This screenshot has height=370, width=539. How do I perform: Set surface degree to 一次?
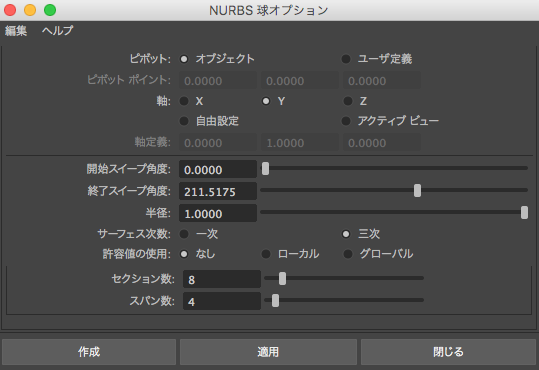pos(184,234)
